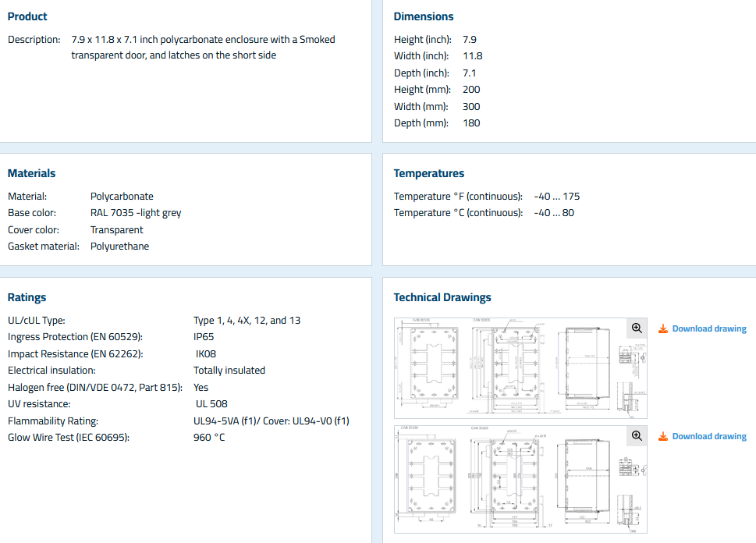This screenshot has height=543, width=756.
Task: Click the 'UL 508' UV resistance value
Action: [x=211, y=404]
